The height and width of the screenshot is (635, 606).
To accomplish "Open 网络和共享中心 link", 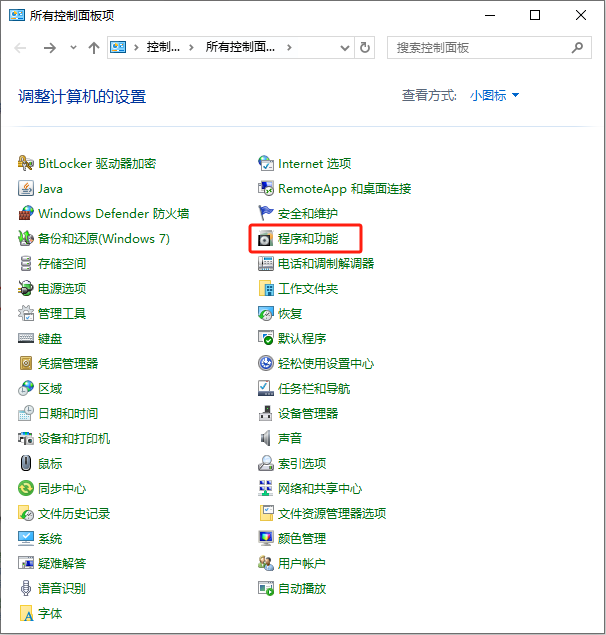I will [320, 488].
